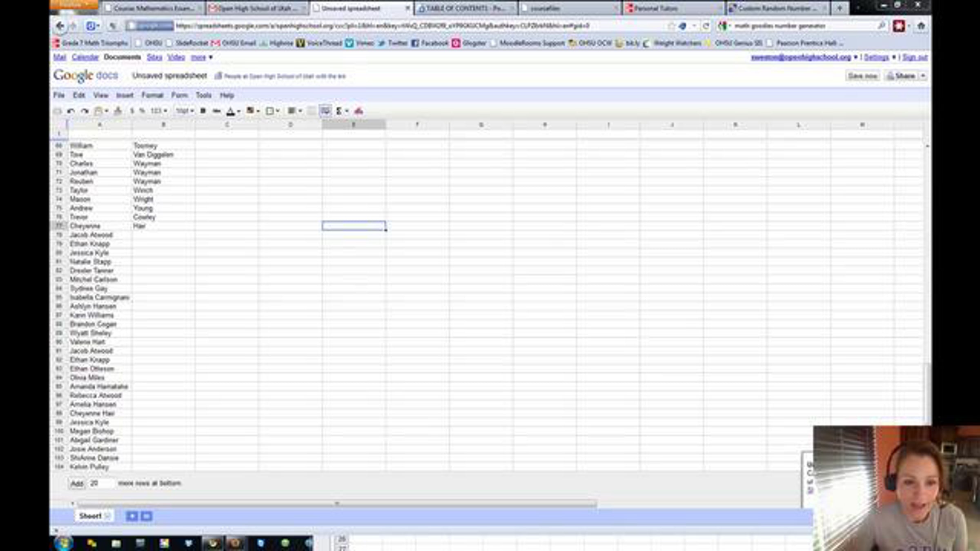980x551 pixels.
Task: Toggle strikethrough formatting button
Action: point(217,111)
